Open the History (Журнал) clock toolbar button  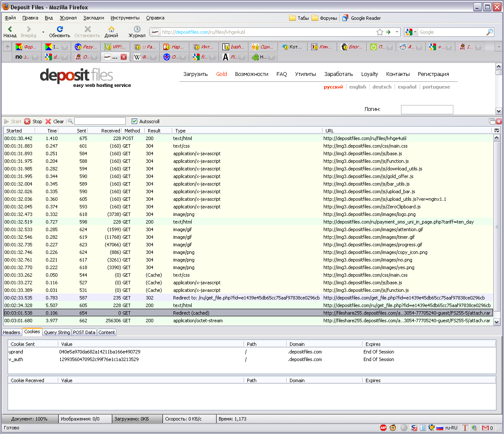click(x=137, y=30)
